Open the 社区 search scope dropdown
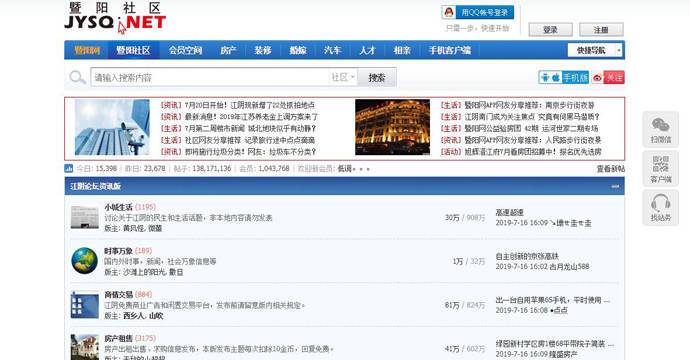 pyautogui.click(x=343, y=77)
